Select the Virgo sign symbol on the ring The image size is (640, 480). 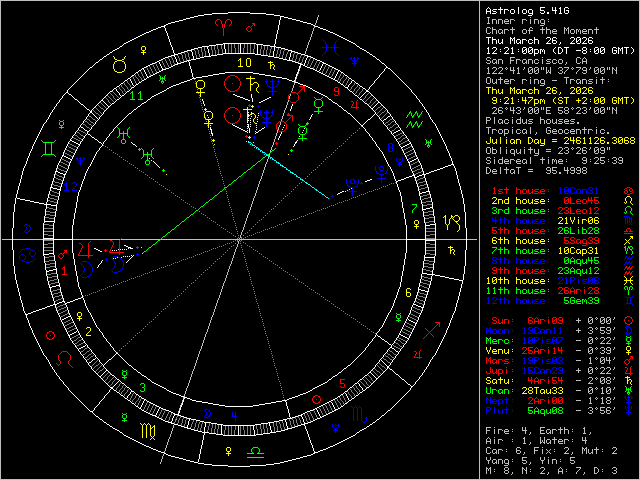click(x=146, y=430)
